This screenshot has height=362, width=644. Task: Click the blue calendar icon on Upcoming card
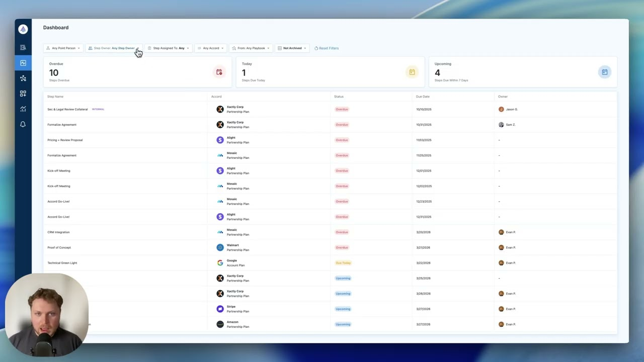pyautogui.click(x=604, y=72)
